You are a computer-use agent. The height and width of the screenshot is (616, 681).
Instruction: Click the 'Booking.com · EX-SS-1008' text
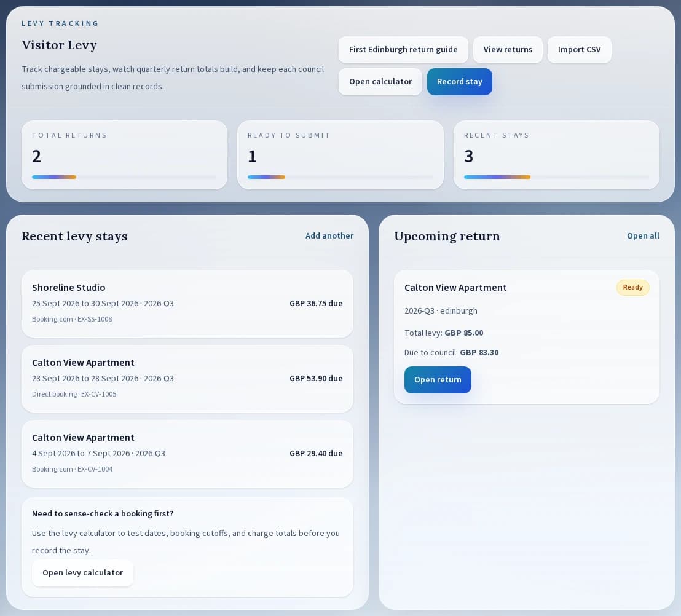pos(72,319)
